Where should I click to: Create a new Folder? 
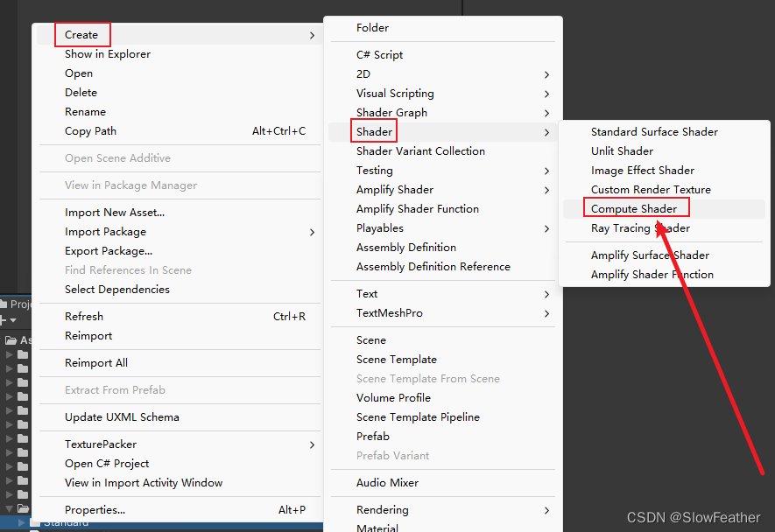click(373, 27)
